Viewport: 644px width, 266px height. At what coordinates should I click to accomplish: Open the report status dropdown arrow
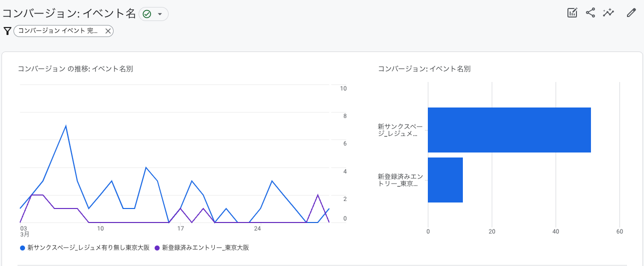[160, 14]
